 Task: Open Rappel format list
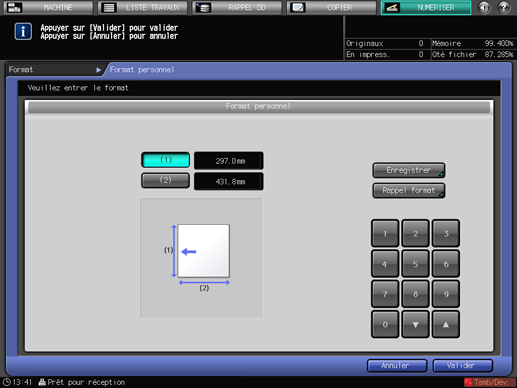tap(409, 191)
